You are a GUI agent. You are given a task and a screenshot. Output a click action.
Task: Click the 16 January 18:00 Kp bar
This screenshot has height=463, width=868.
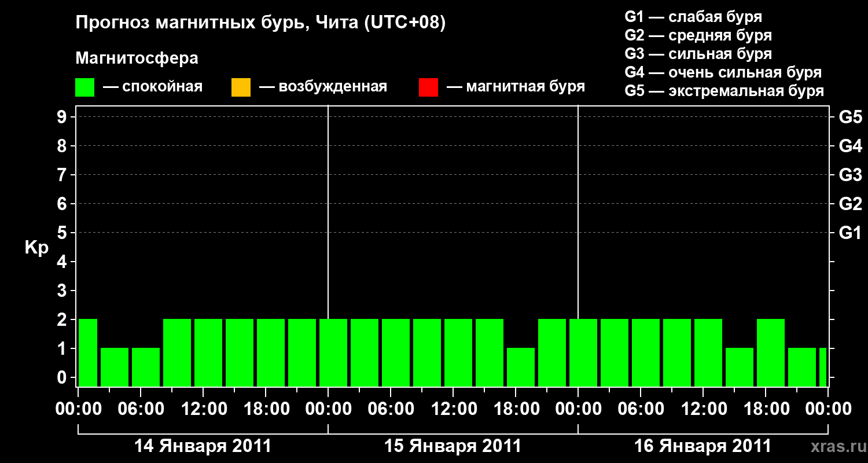point(771,352)
